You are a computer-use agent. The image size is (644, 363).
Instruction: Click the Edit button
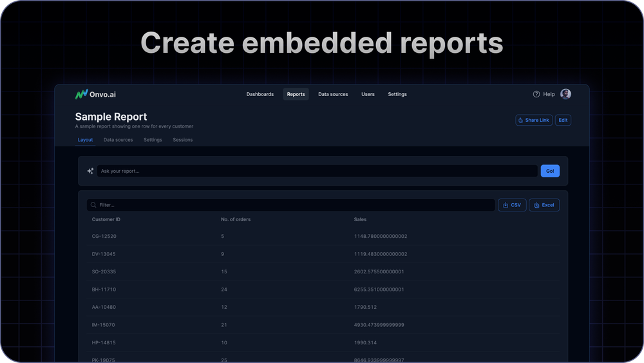click(563, 120)
